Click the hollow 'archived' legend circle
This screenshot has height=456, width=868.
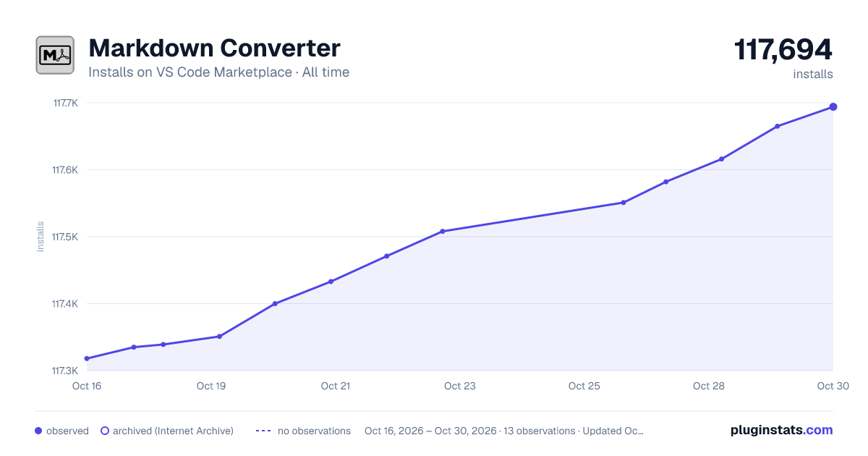(104, 431)
